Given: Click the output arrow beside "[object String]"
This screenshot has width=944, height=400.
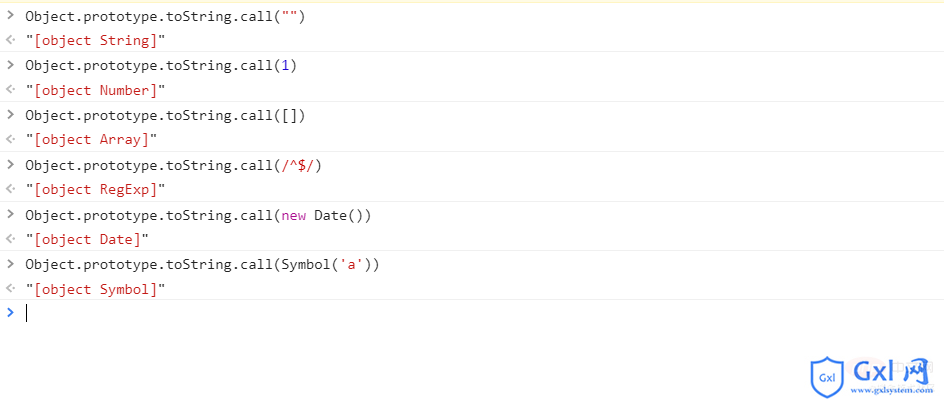Looking at the screenshot, I should [10, 41].
